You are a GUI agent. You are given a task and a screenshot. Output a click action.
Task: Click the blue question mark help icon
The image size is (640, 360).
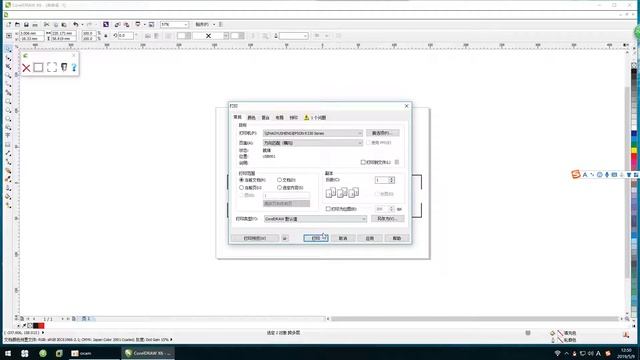click(x=74, y=68)
